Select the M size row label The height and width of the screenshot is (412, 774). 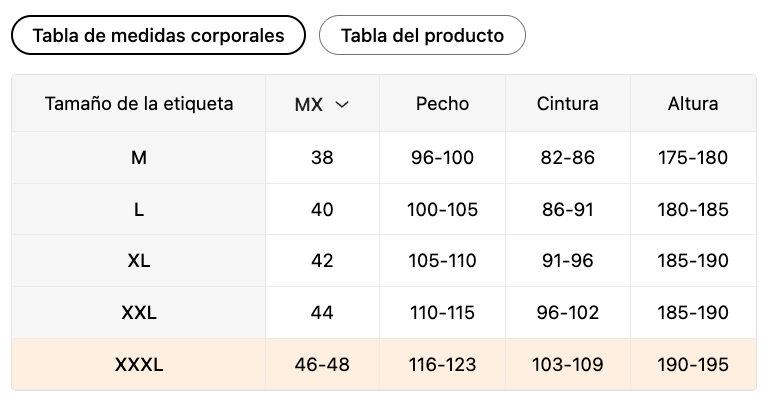(139, 158)
